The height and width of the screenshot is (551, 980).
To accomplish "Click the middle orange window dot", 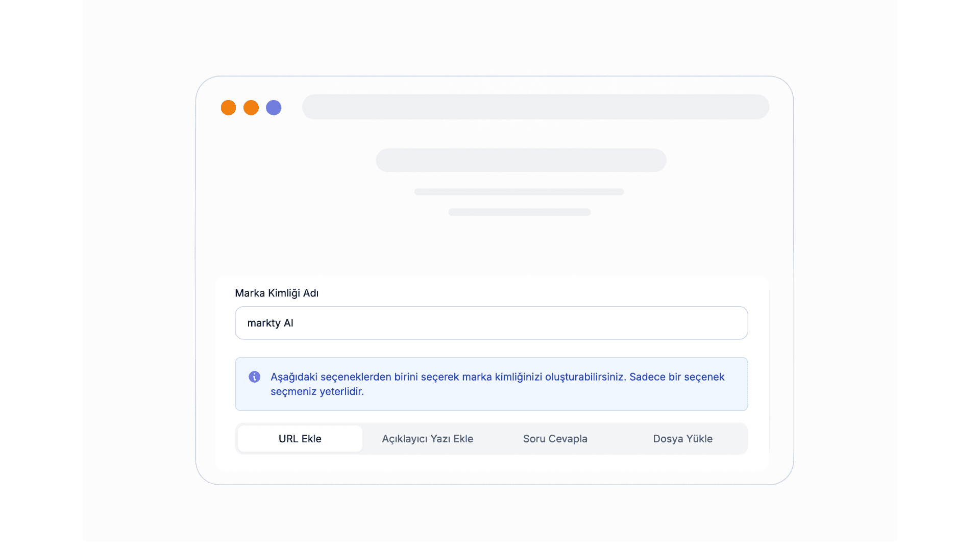I will (x=251, y=108).
